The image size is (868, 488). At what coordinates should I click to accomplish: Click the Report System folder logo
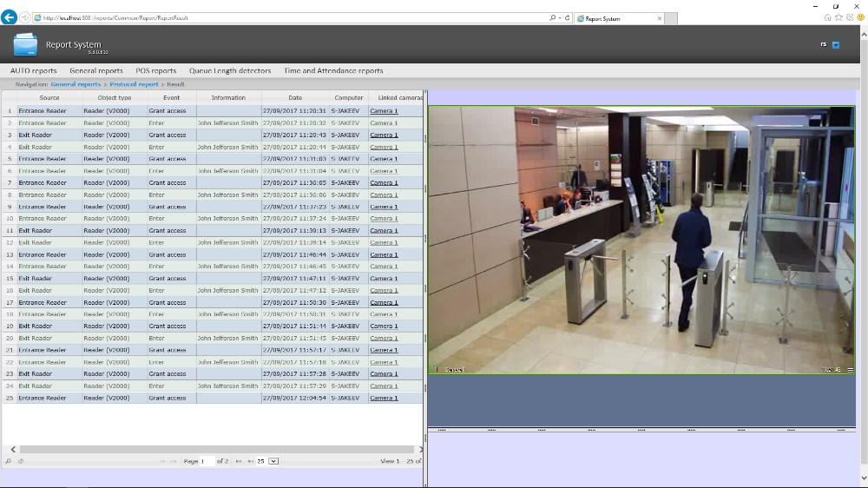26,44
